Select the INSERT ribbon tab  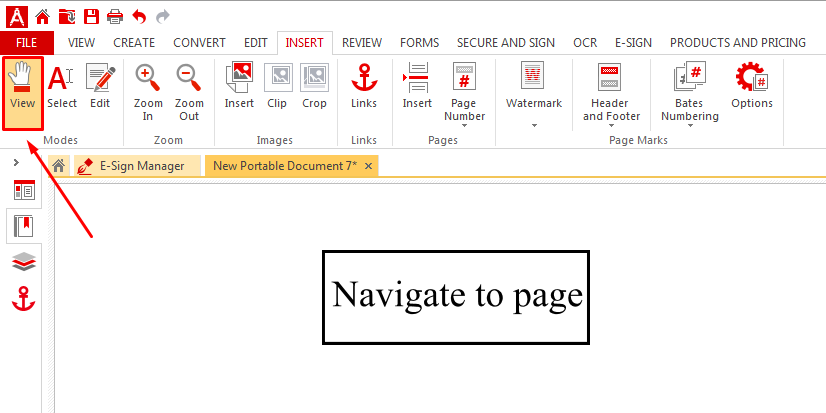[x=304, y=43]
